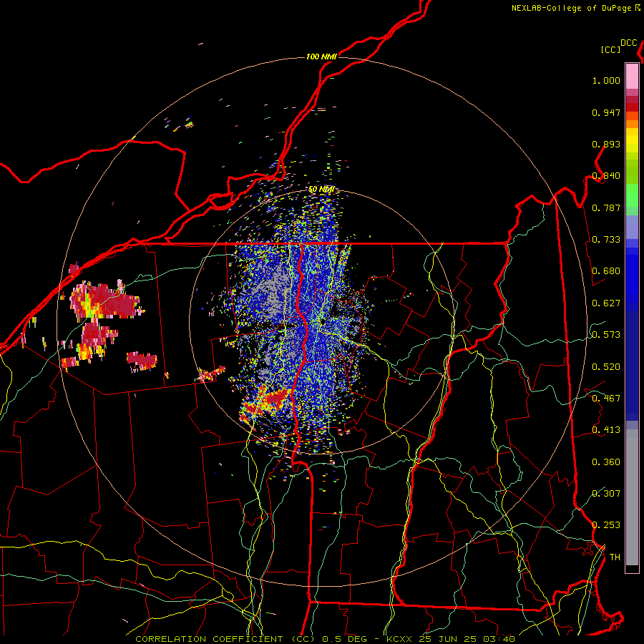Pick the bright green band of the color scale
Viewport: 644px width, 644px height.
pyautogui.click(x=632, y=195)
